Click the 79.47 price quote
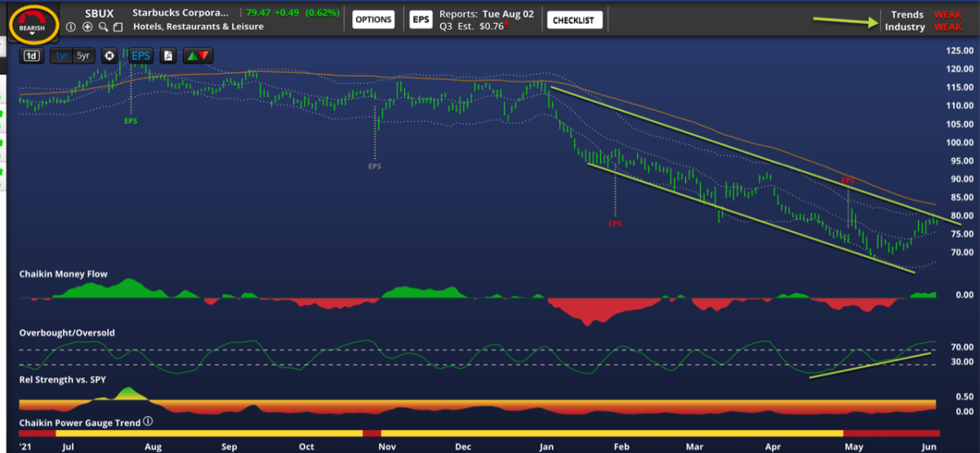The width and height of the screenshot is (980, 453). pos(260,14)
